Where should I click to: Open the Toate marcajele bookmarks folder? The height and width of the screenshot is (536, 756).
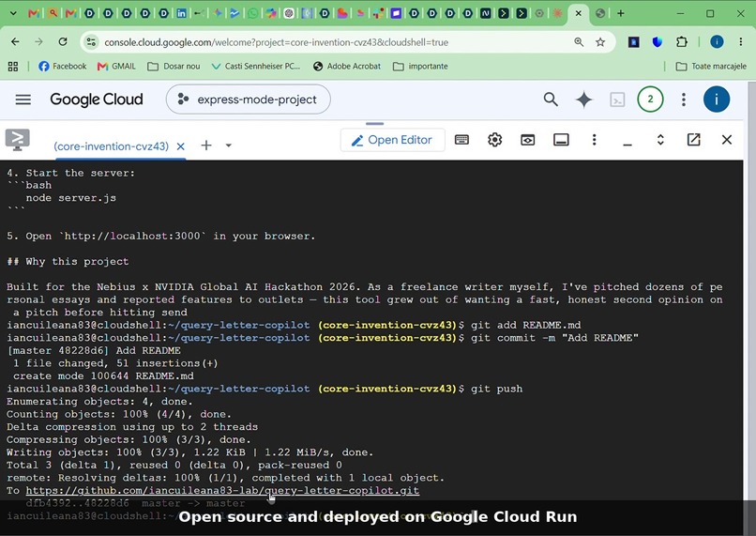tap(711, 66)
